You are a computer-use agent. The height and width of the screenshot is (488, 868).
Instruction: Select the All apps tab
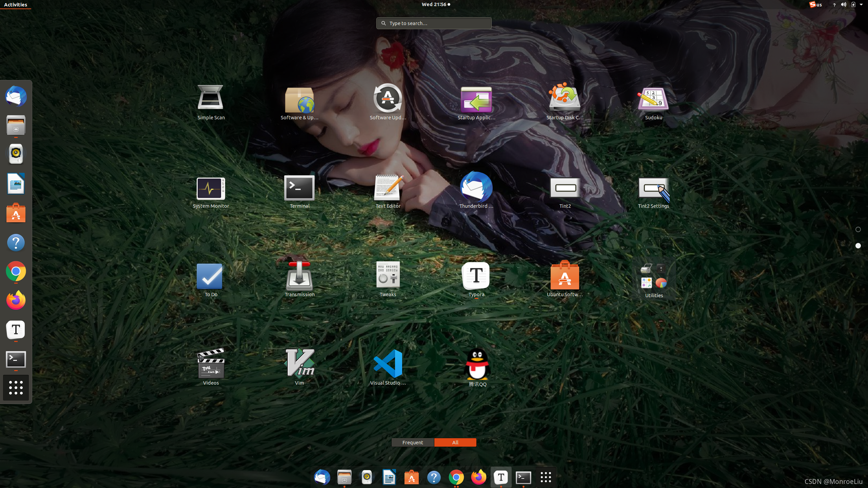455,442
